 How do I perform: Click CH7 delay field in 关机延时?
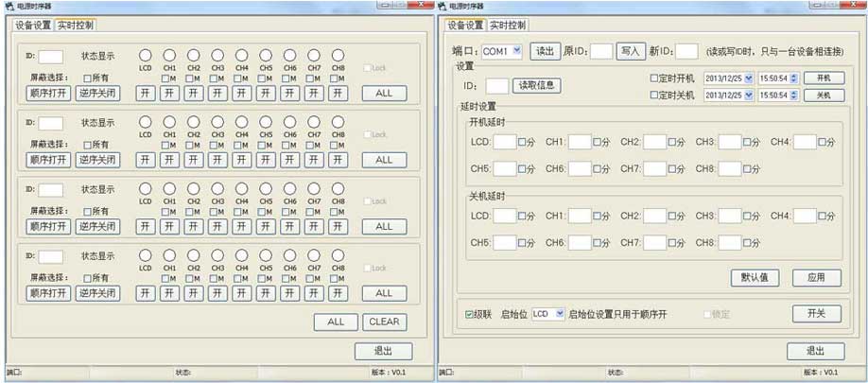[655, 243]
